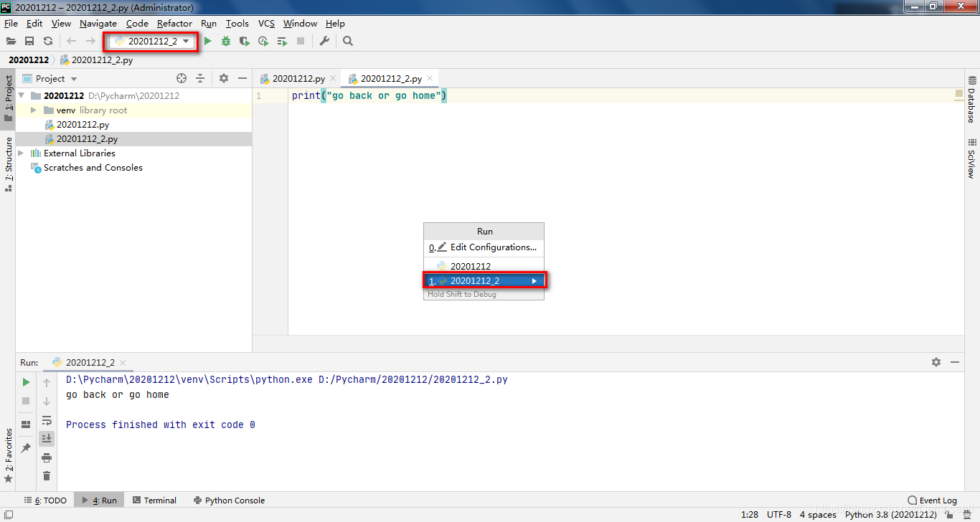This screenshot has height=522, width=980.
Task: Click the Print icon in Run console
Action: pos(47,457)
